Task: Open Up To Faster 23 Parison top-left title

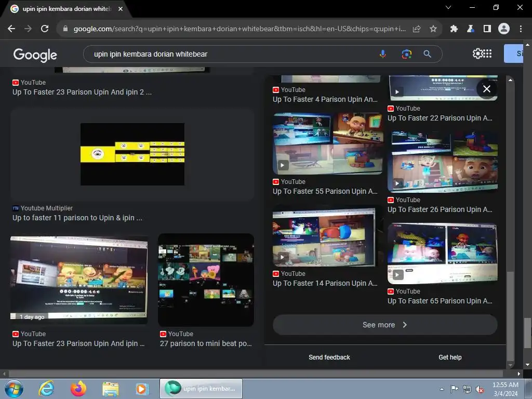Action: click(82, 92)
